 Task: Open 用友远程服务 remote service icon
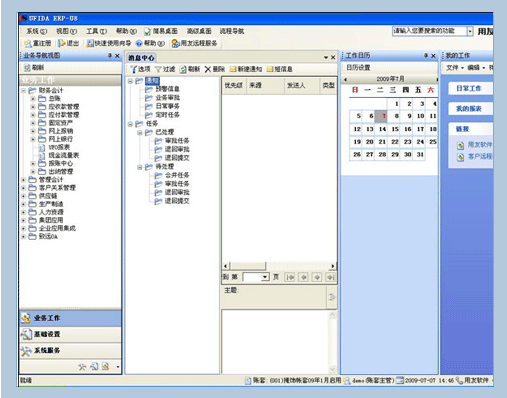[x=176, y=43]
